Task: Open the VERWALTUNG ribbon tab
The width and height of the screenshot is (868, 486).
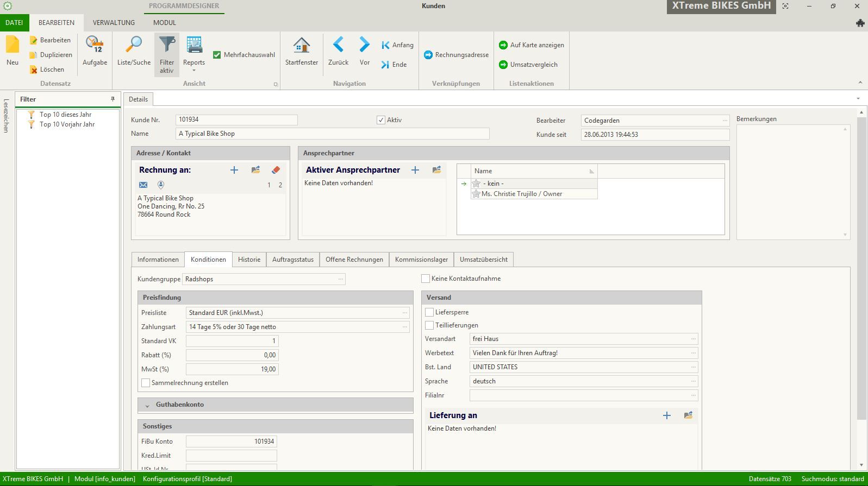Action: coord(114,23)
